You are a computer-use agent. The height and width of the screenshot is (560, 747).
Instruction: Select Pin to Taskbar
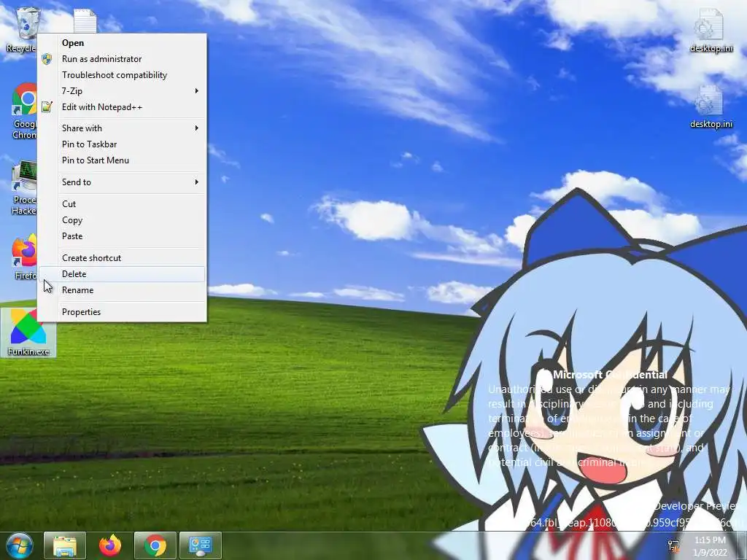pyautogui.click(x=122, y=144)
